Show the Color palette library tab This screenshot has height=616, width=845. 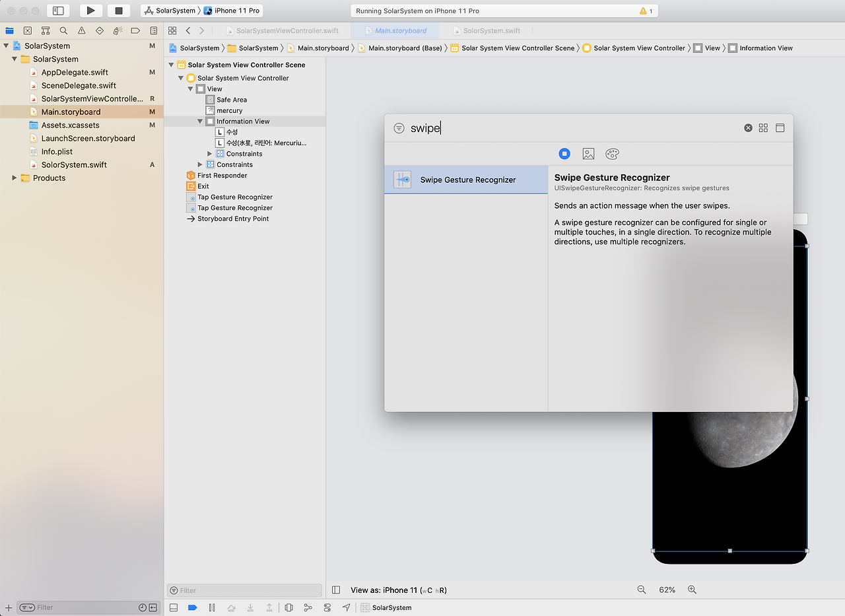612,154
